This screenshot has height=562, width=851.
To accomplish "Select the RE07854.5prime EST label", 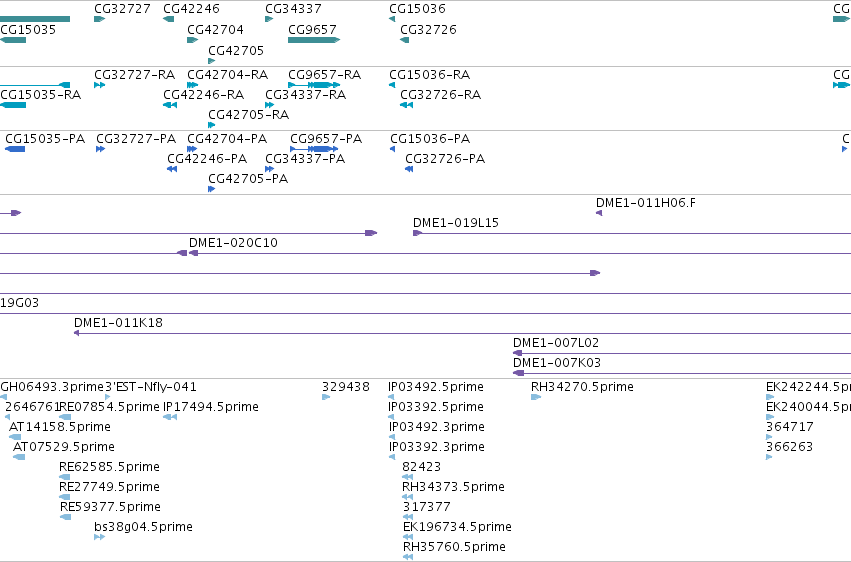I will (110, 406).
